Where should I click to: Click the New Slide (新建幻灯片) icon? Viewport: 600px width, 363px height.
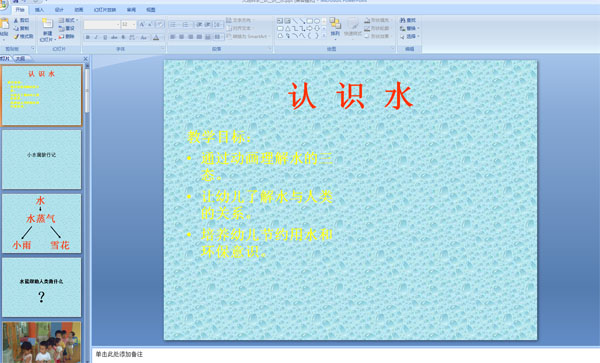tap(47, 24)
